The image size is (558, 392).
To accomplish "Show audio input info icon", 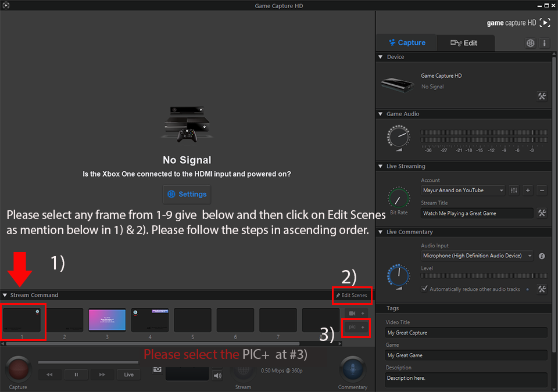I will (542, 256).
